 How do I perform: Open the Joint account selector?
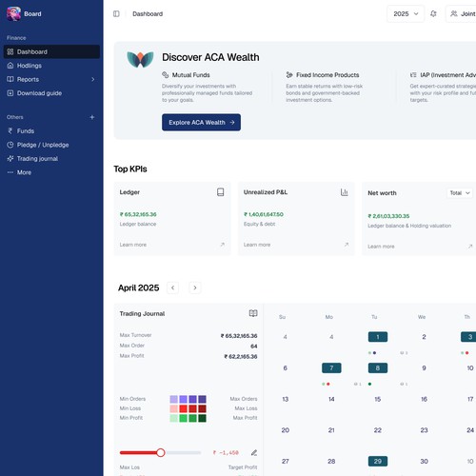(462, 13)
